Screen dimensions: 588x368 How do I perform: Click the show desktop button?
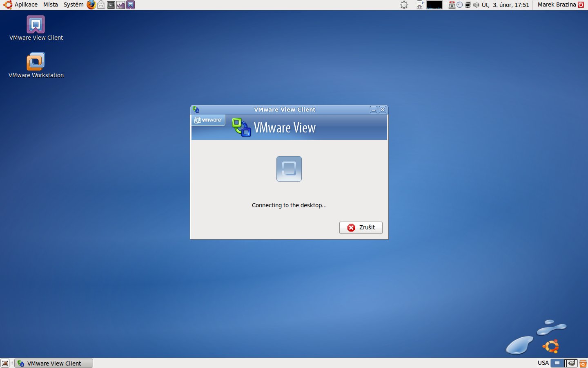[5, 363]
